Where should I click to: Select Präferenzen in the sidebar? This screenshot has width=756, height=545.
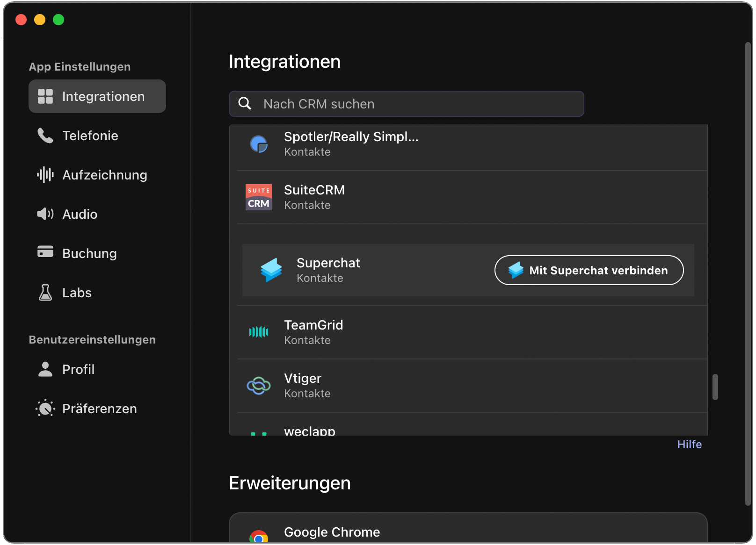pos(99,409)
